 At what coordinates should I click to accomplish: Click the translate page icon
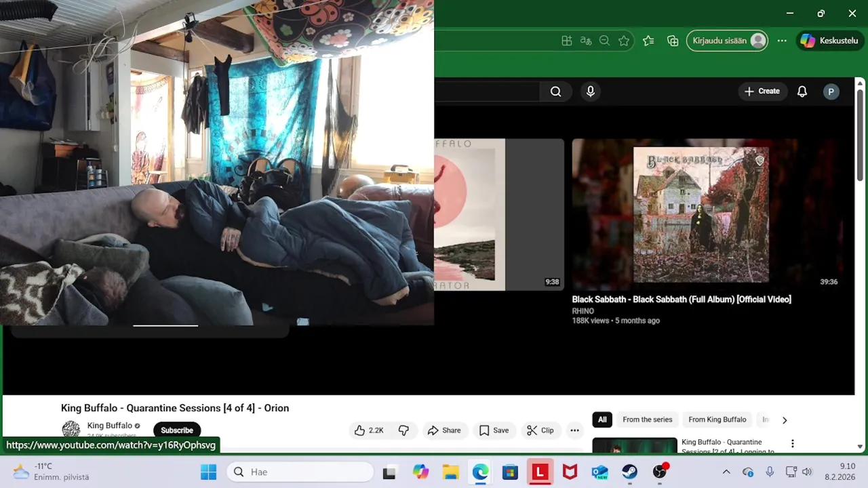coord(586,41)
